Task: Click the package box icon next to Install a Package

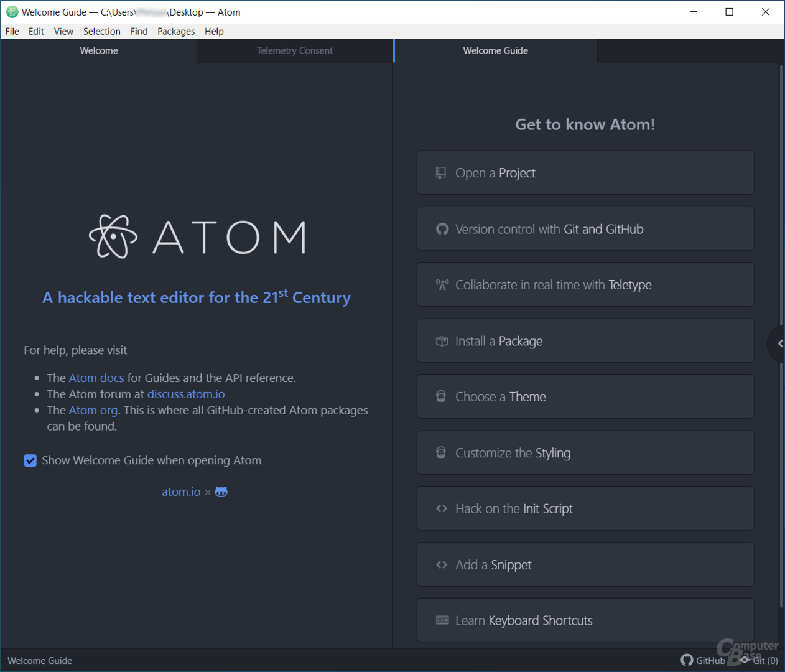Action: pos(442,340)
